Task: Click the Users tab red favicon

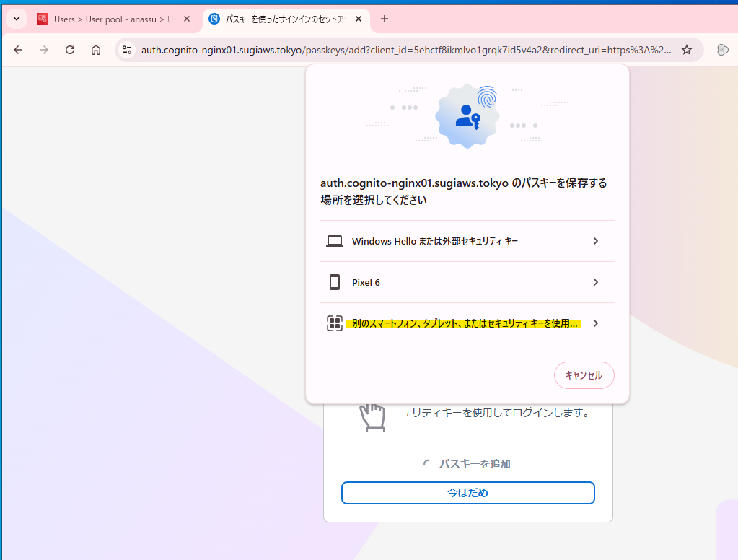Action: 43,19
